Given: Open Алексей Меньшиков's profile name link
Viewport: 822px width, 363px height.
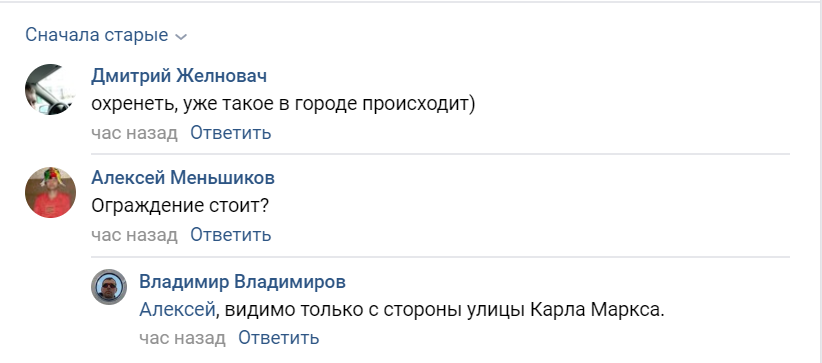Looking at the screenshot, I should (183, 178).
